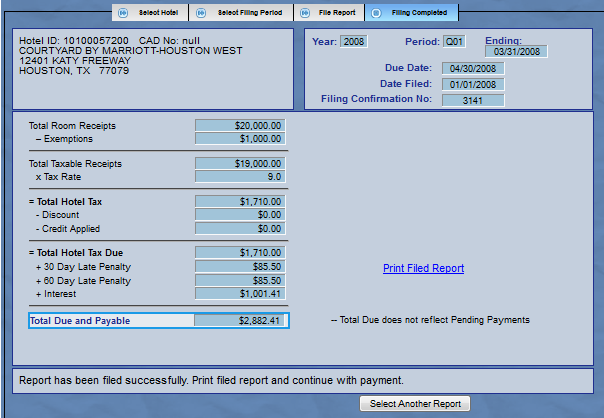Select the Exemptions amount field

(241, 139)
